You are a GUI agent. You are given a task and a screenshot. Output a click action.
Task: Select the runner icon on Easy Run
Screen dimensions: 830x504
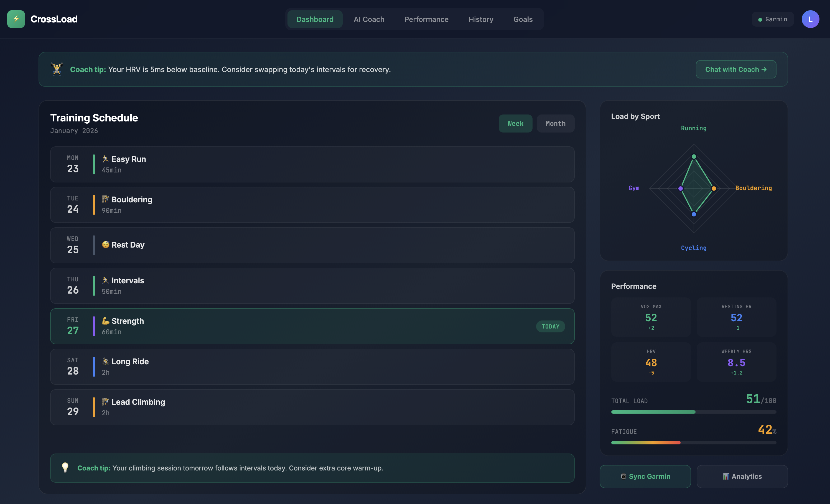pos(105,158)
